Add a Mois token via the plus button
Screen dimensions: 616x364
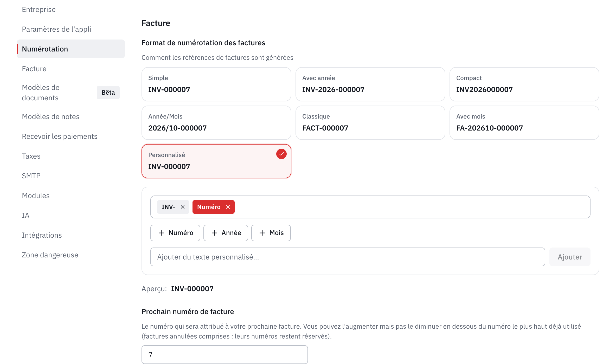(271, 233)
